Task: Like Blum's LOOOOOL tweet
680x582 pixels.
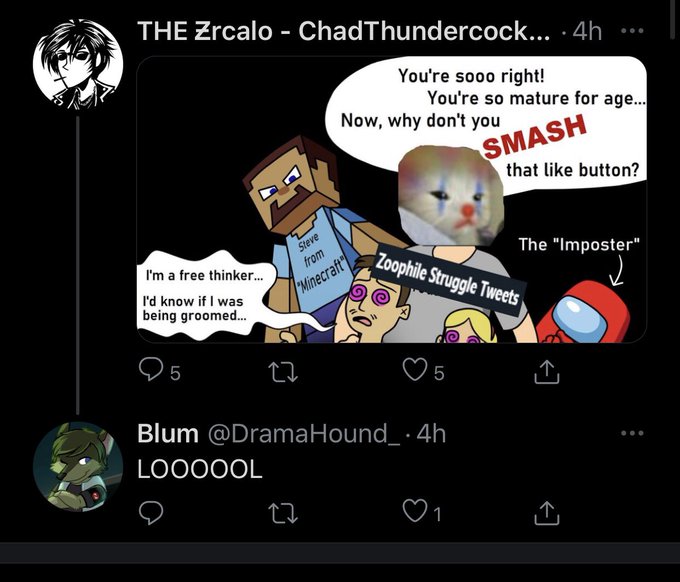Action: tap(415, 510)
